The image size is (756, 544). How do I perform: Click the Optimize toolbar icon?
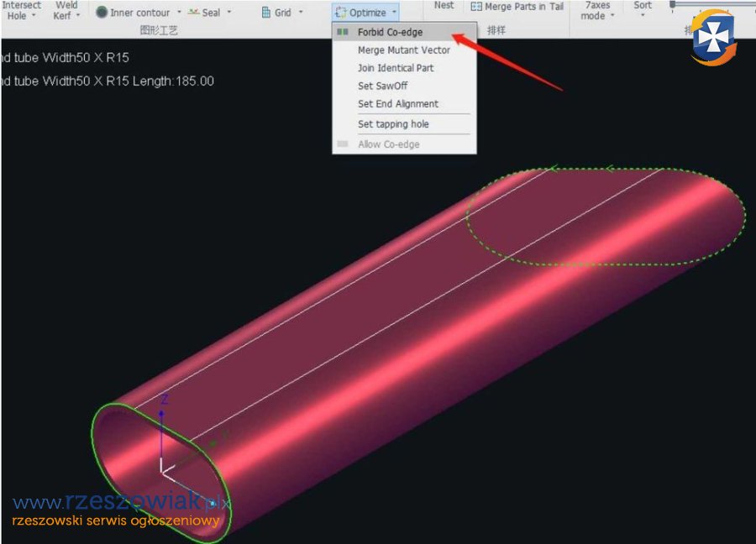click(x=340, y=12)
